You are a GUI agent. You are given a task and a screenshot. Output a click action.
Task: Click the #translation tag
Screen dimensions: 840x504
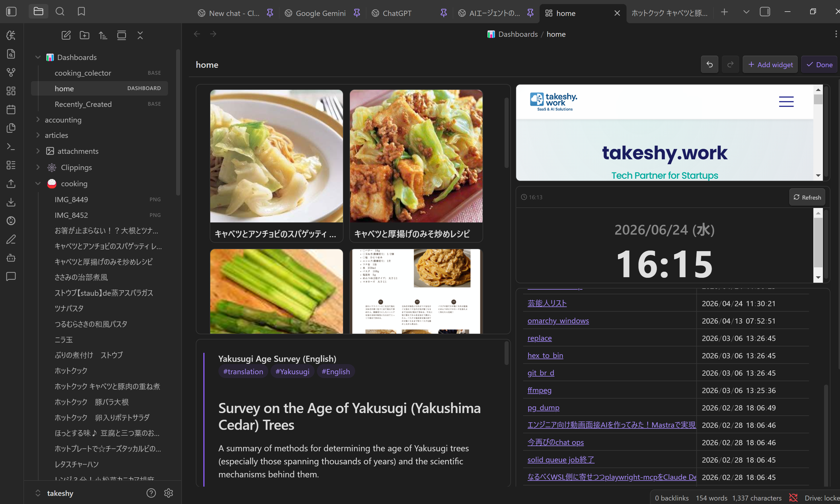coord(243,372)
